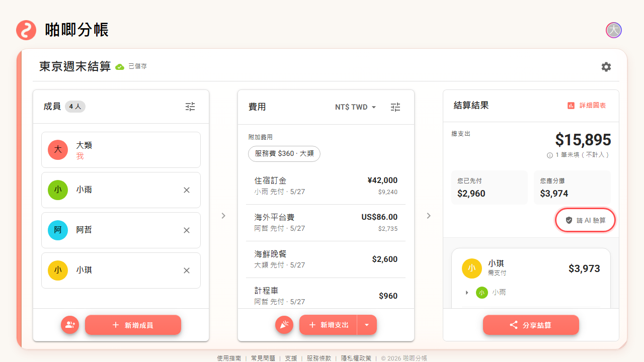This screenshot has height=362, width=644.
Task: Click 大顥's red avatar circle
Action: coord(58,150)
